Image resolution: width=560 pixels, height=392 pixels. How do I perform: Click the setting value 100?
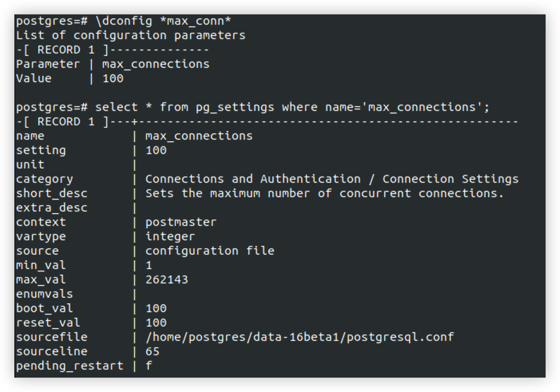[x=156, y=150]
